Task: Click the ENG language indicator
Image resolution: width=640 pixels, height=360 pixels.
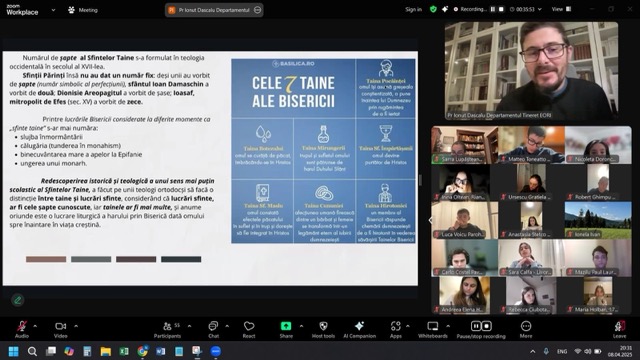Action: (x=562, y=351)
